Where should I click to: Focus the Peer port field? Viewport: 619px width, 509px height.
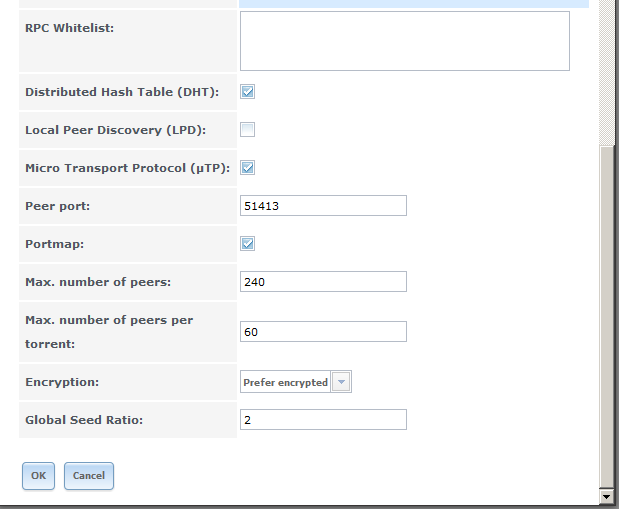coord(323,206)
